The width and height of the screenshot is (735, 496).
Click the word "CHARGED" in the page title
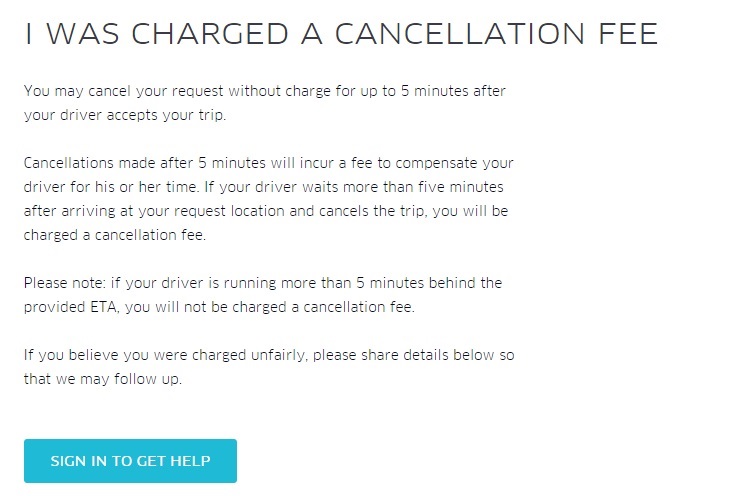tap(210, 34)
